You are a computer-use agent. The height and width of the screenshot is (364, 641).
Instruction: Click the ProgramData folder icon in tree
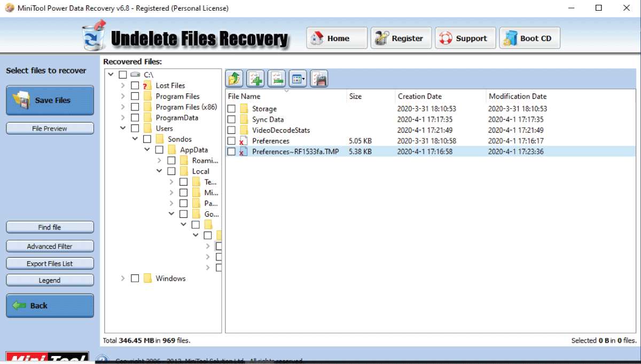(x=147, y=117)
